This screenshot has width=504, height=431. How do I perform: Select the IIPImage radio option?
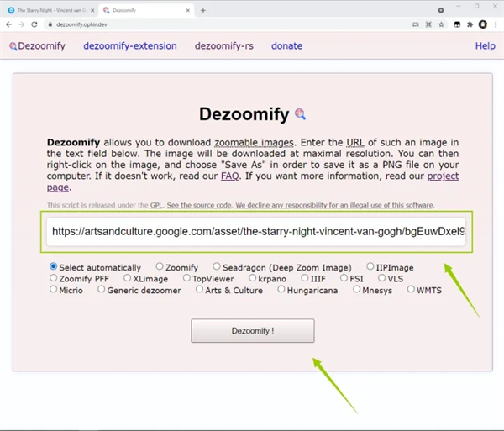click(x=370, y=266)
